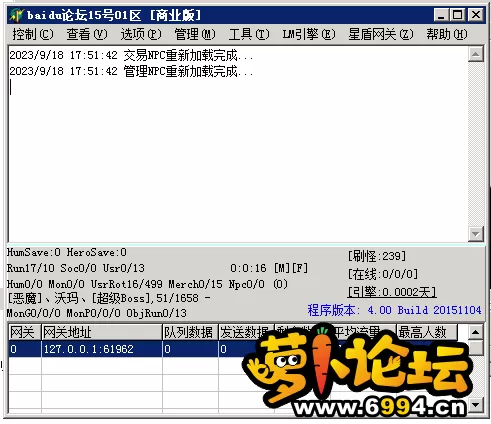Click the 队列数据 column header
Viewport: 491px width, 424px height.
tap(190, 332)
